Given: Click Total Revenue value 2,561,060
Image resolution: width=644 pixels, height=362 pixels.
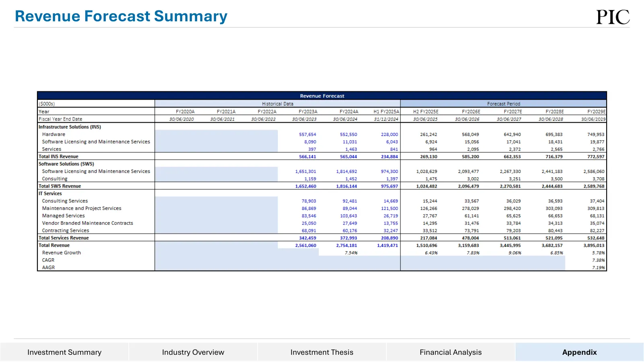Looking at the screenshot, I should [x=305, y=245].
